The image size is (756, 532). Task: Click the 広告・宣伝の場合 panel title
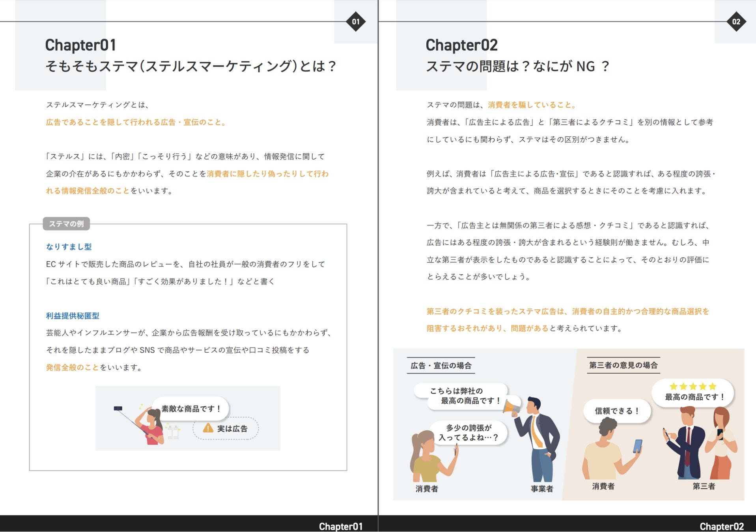441,366
